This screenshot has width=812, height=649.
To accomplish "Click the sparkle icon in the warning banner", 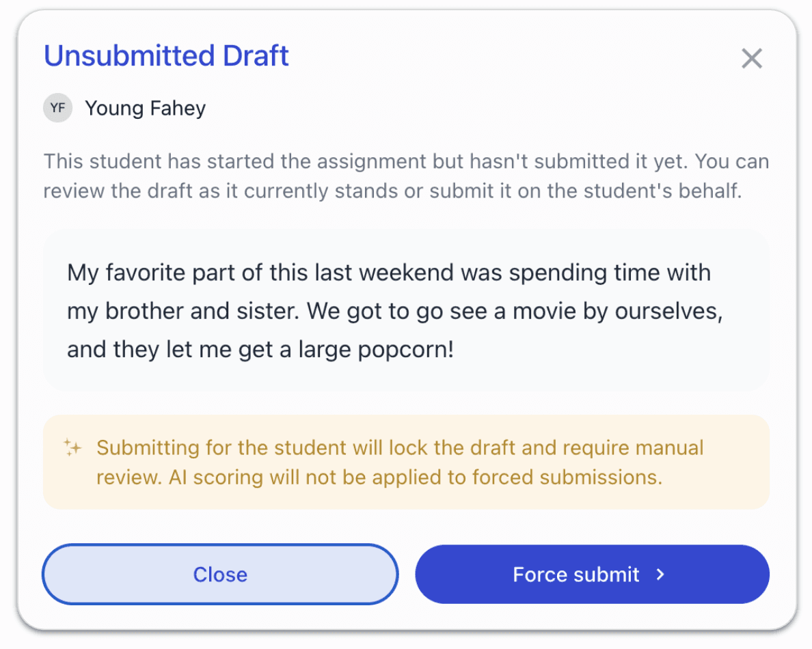I will pos(72,448).
